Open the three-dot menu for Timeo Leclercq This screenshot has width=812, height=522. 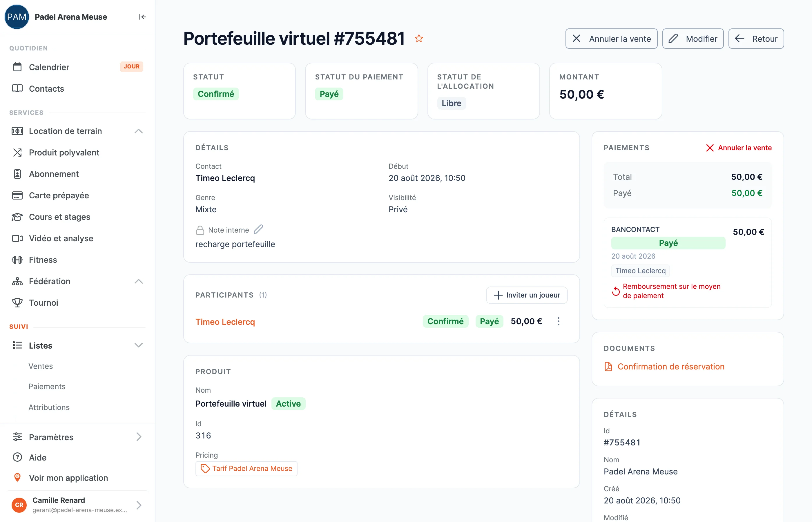(558, 321)
